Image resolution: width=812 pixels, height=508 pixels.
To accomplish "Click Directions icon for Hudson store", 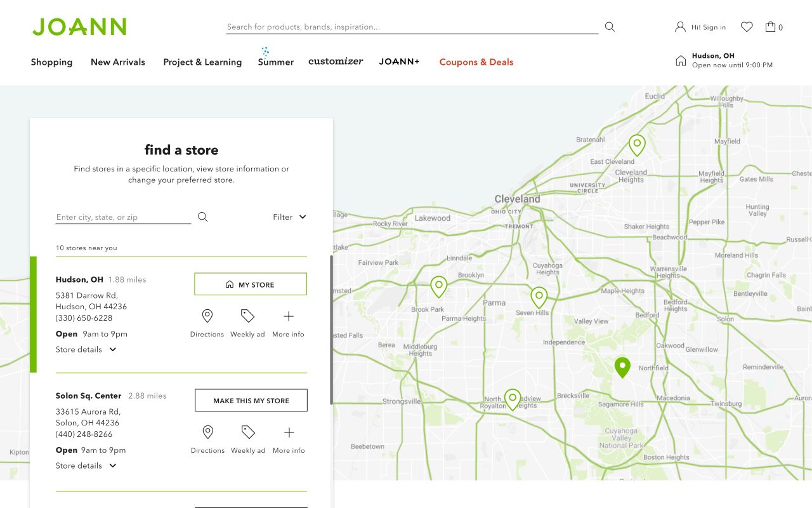I will click(207, 316).
